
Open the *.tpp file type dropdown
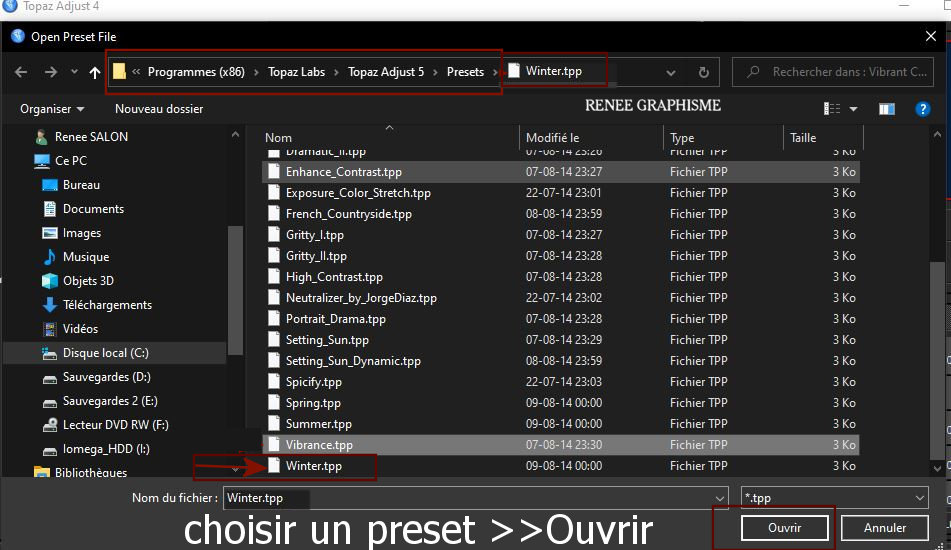835,498
